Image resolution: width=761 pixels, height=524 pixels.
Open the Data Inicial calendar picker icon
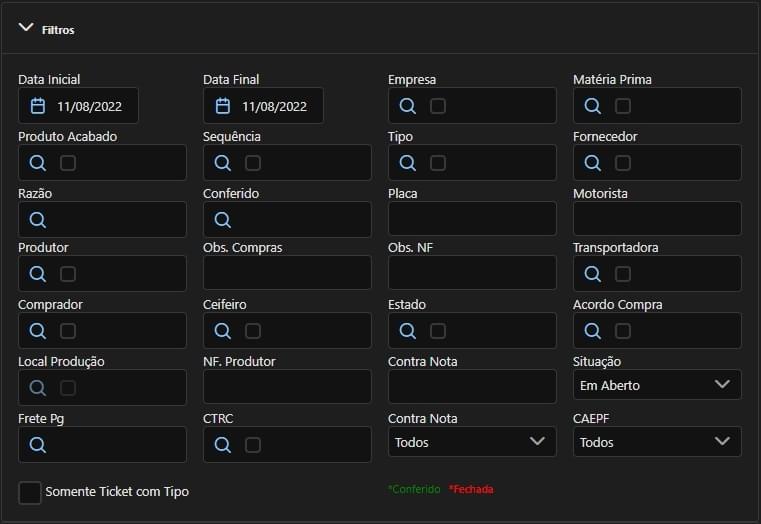click(38, 106)
